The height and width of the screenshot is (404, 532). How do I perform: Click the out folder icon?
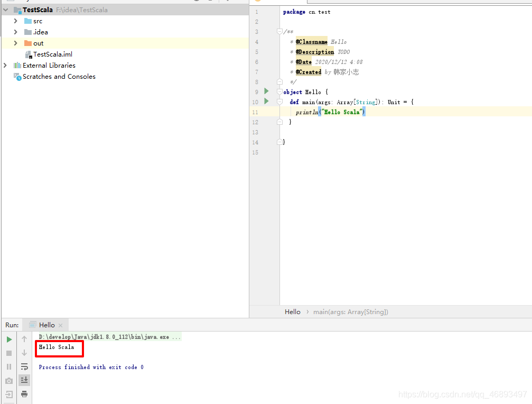pos(28,43)
